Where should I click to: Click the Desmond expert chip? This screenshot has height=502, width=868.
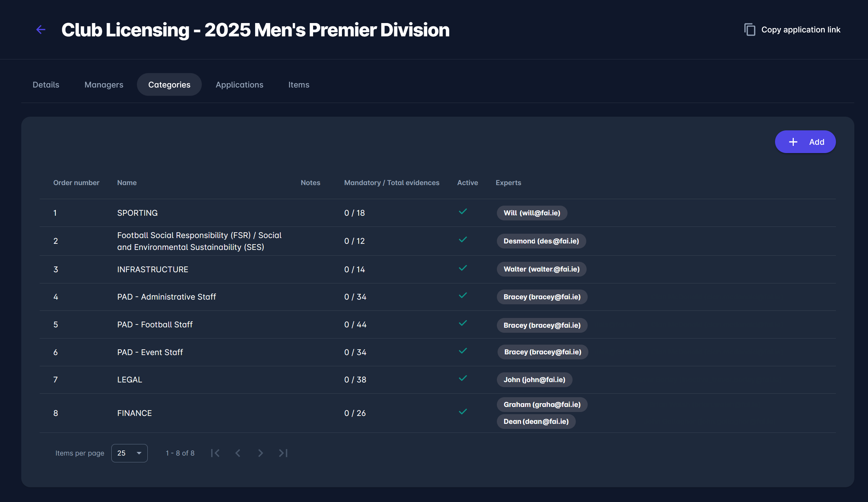pos(541,241)
